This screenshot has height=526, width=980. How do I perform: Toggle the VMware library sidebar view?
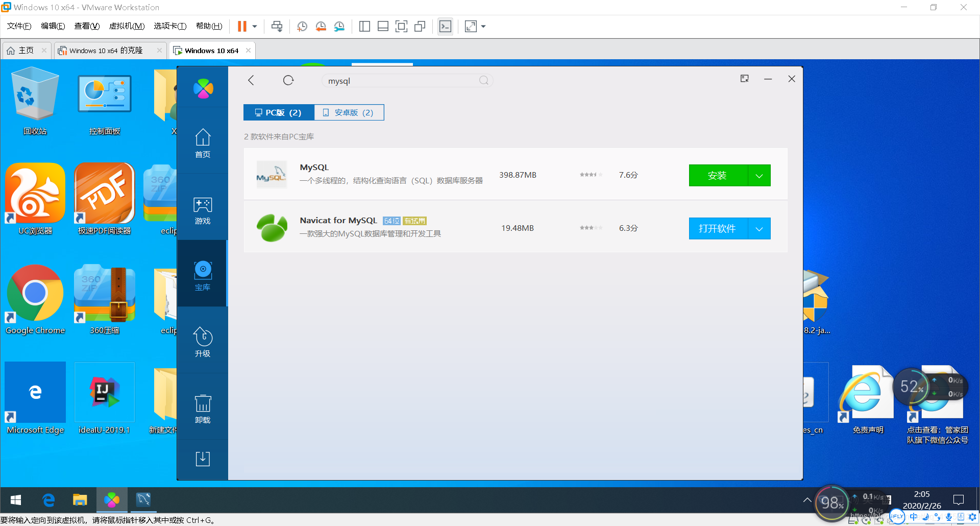coord(364,26)
